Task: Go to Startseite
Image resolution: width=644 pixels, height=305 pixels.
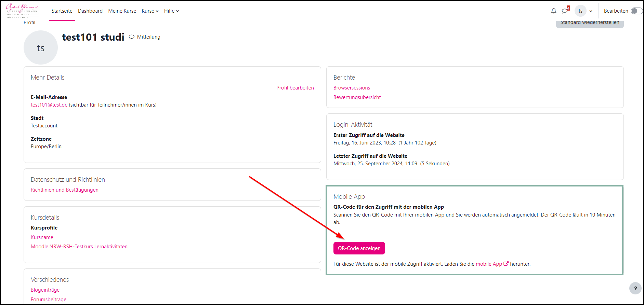Action: point(62,11)
